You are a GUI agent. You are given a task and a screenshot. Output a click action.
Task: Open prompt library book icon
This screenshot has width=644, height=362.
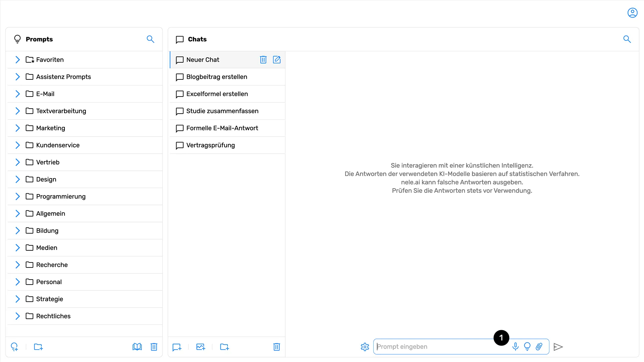click(x=137, y=347)
